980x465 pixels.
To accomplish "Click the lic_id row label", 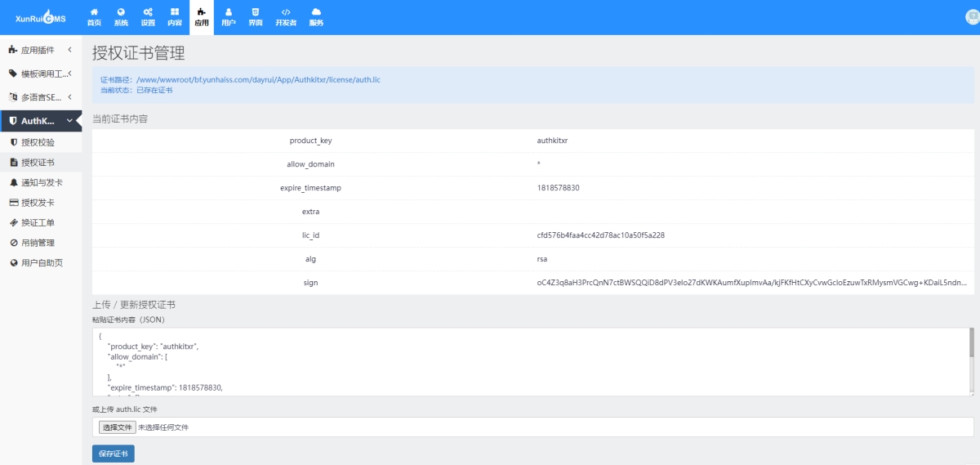I will pos(310,235).
